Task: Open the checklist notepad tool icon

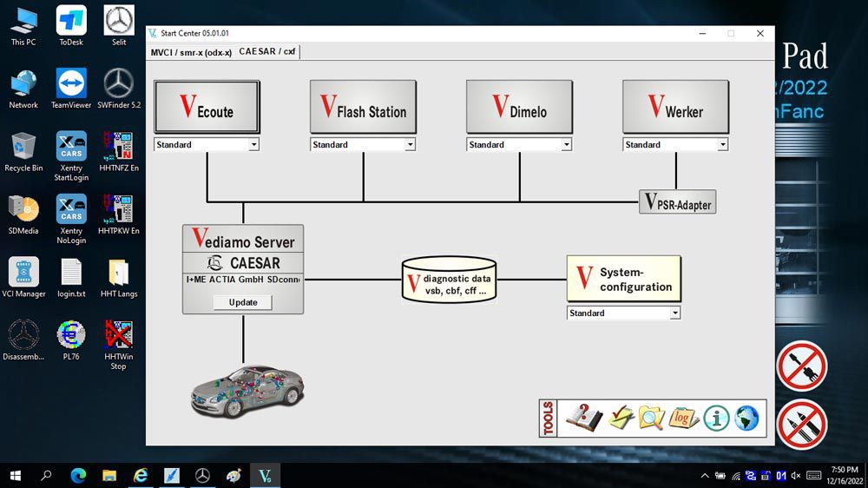Action: [x=621, y=418]
